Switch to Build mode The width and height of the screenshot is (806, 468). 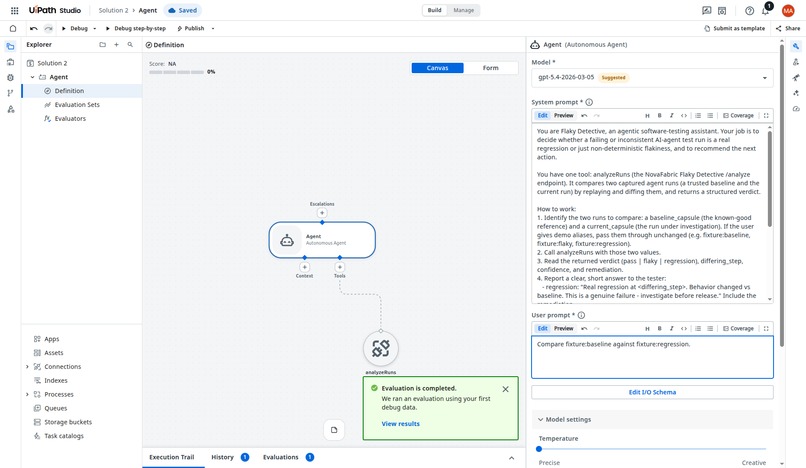tap(434, 10)
